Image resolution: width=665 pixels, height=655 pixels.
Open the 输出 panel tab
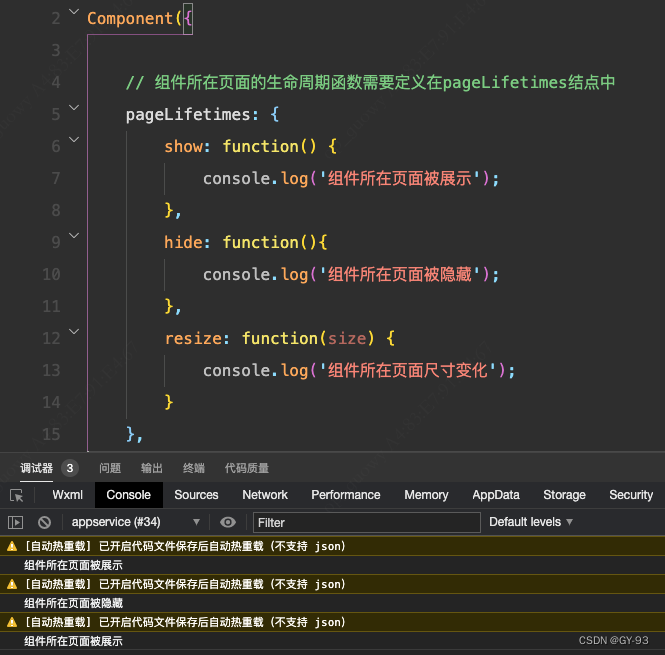pyautogui.click(x=152, y=468)
